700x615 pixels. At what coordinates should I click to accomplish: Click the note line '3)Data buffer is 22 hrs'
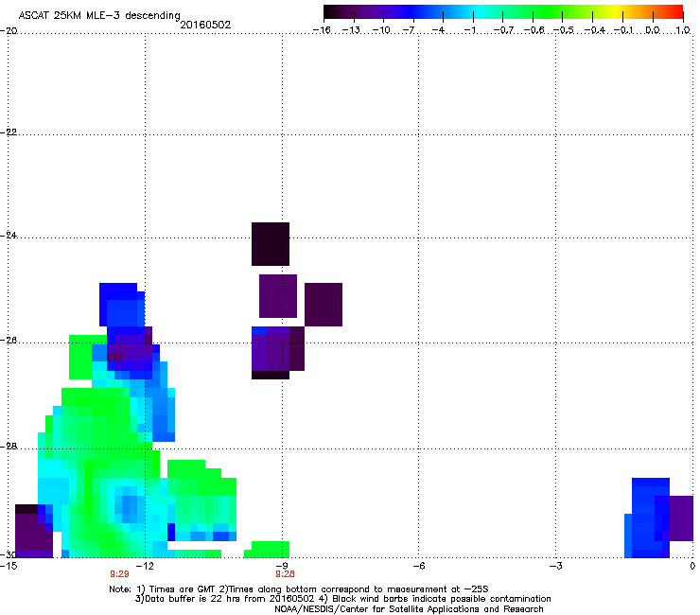342,599
